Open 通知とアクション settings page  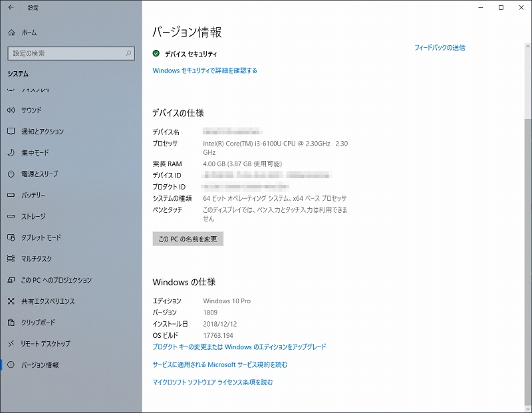coord(43,131)
